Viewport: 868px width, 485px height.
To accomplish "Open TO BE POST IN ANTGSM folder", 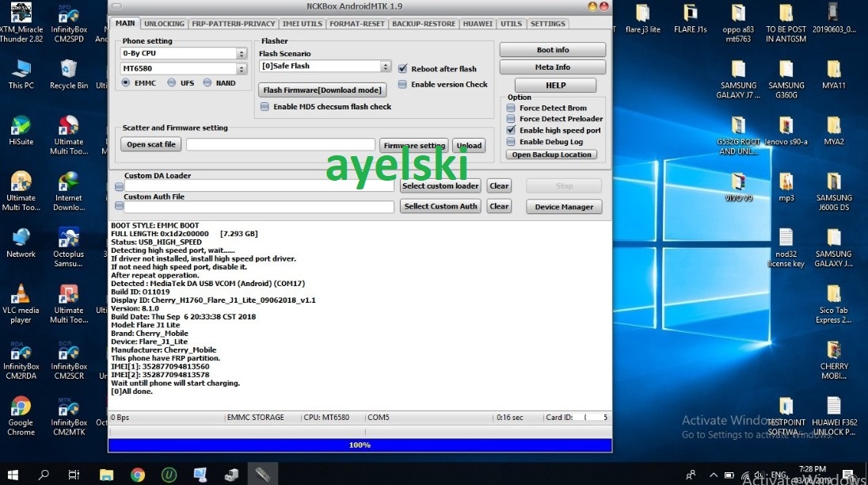I will [786, 23].
